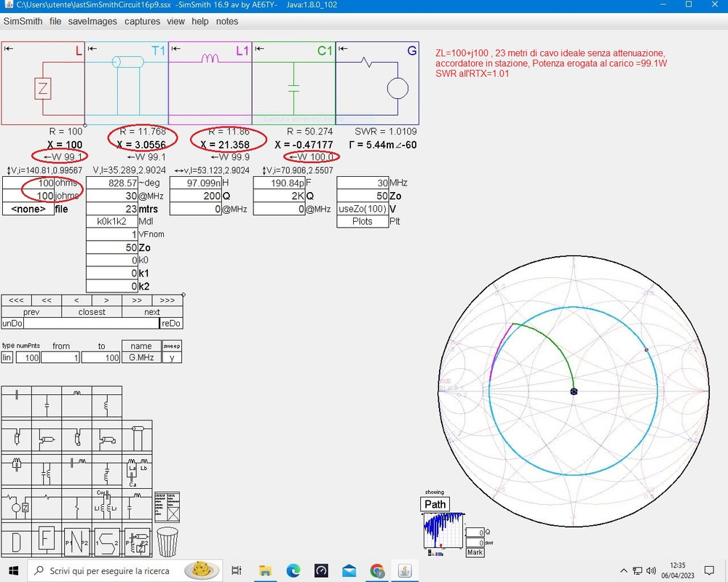Choose the transmission line palette component
The image size is (728, 582).
137,436
